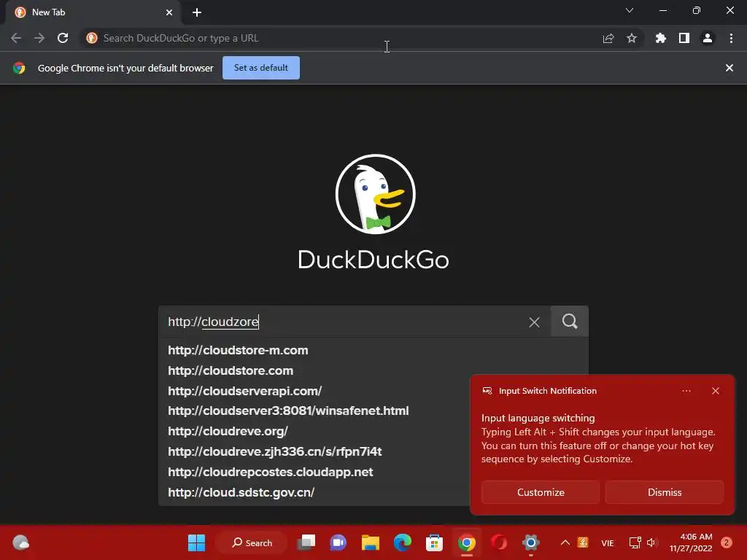Screen dimensions: 747x560
Task: Click Dismiss in Input Switch Notification
Action: [x=664, y=492]
